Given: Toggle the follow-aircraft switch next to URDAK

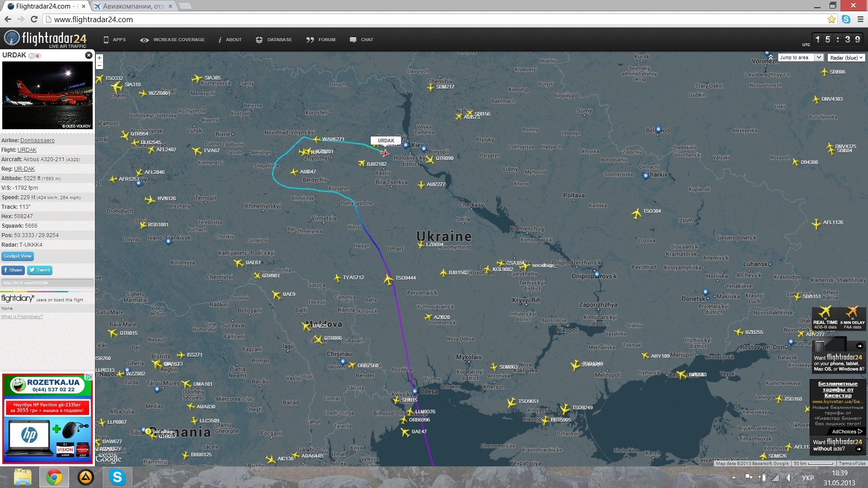Looking at the screenshot, I should point(35,56).
